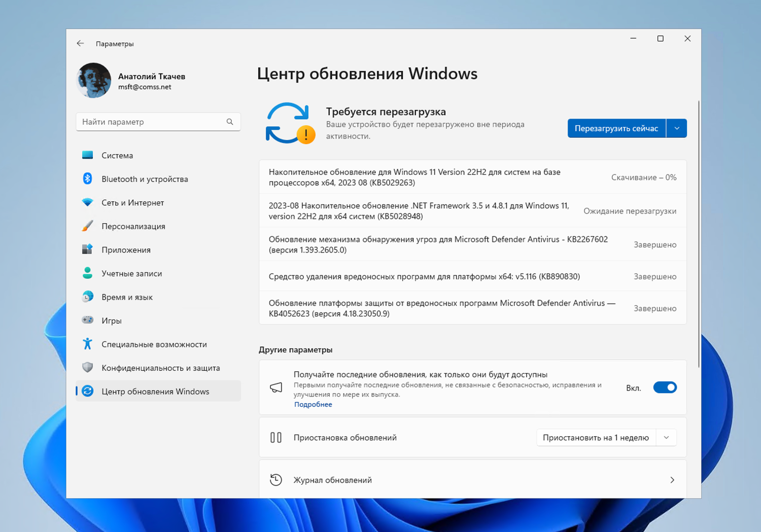Select the Сеть и Интернет Wi-Fi icon
761x532 pixels.
pyautogui.click(x=87, y=202)
